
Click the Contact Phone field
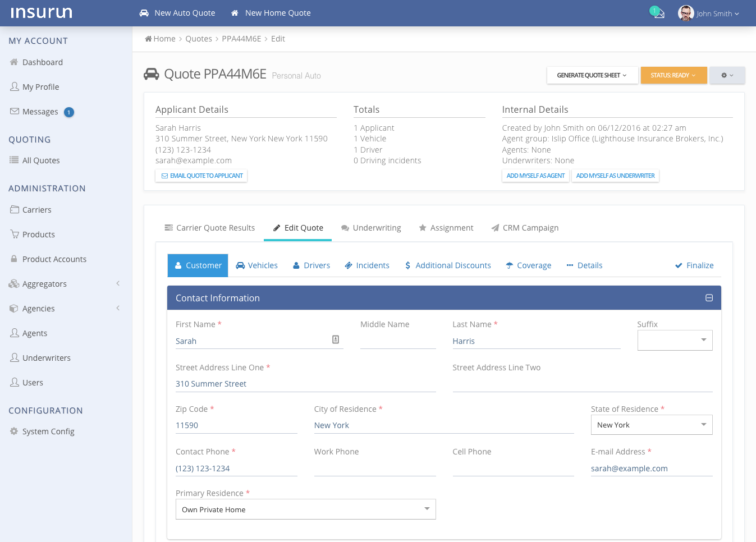[236, 468]
